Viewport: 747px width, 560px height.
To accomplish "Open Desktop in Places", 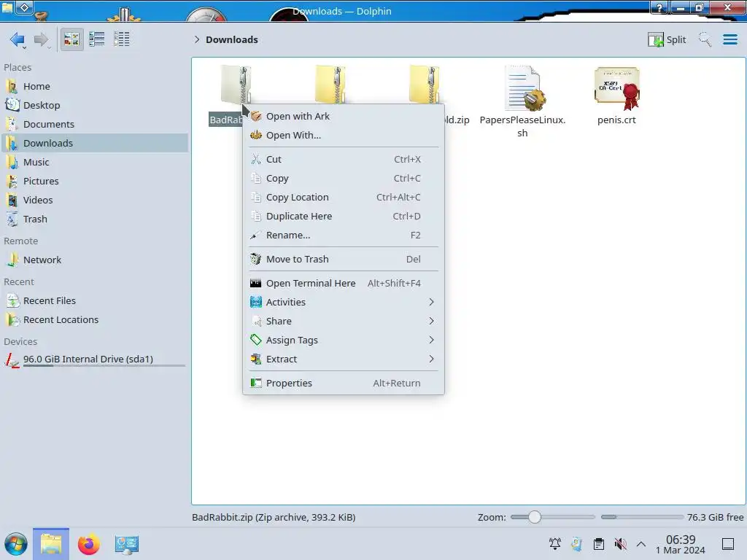I will click(96, 105).
